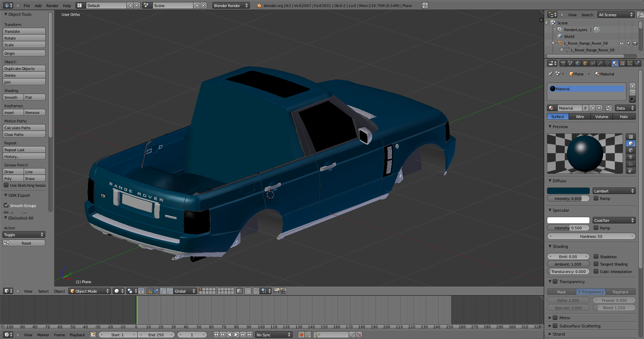This screenshot has height=339, width=644.
Task: Click Duplicate Objects button
Action: (24, 68)
